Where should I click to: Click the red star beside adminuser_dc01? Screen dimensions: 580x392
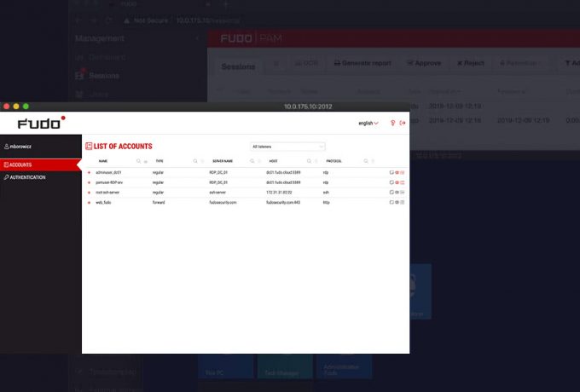click(89, 172)
